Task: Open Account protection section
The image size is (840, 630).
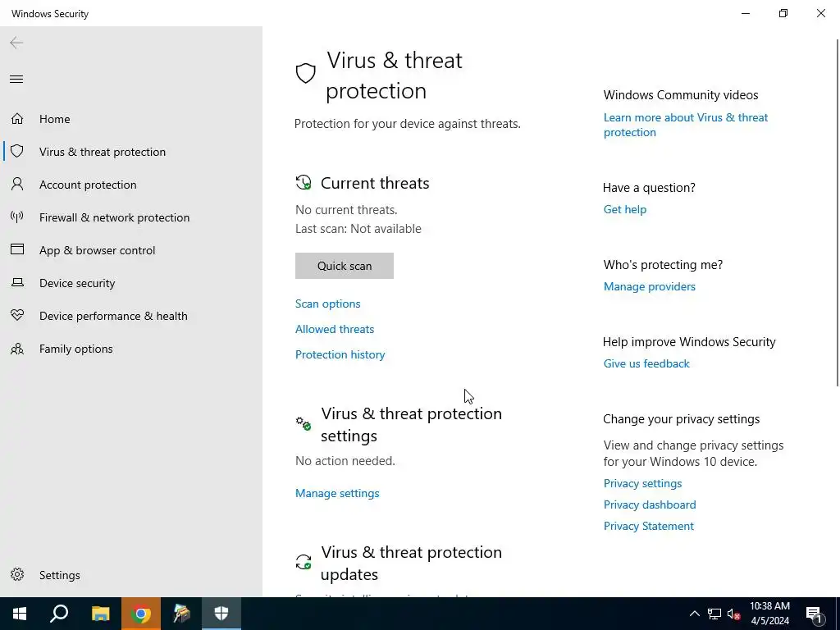Action: tap(88, 185)
